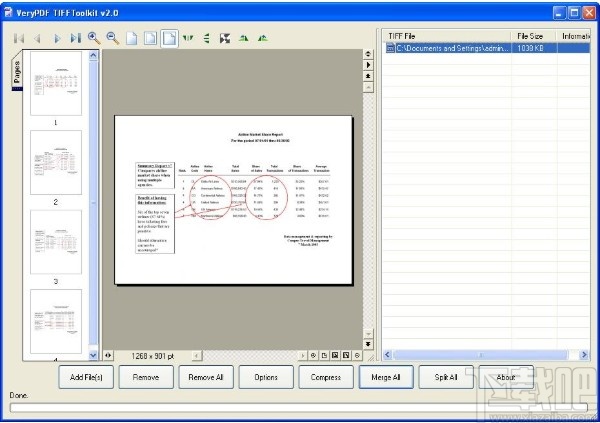Click file list scroll left arrow
600x423 pixels.
(x=387, y=355)
